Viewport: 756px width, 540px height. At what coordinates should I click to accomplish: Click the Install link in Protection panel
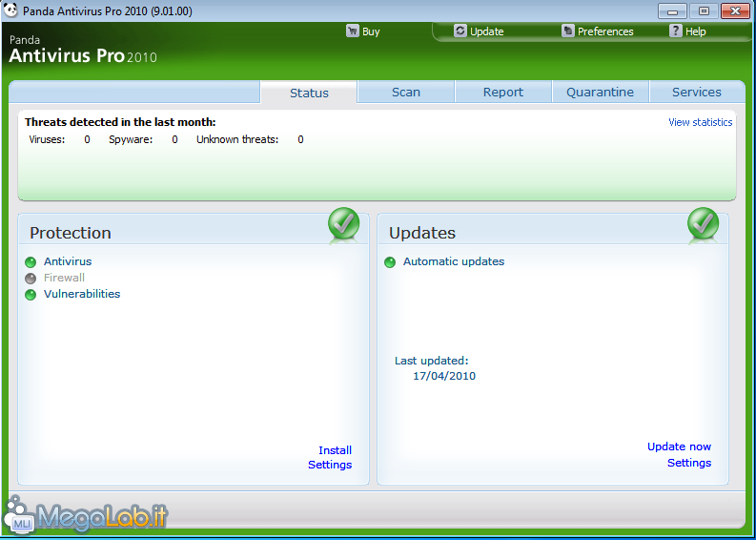335,450
